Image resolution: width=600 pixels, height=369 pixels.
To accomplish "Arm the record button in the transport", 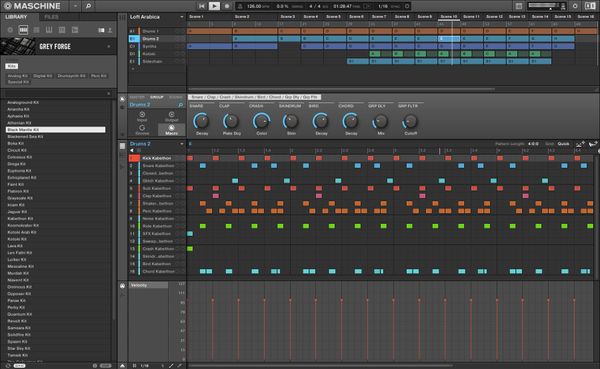I will (227, 6).
